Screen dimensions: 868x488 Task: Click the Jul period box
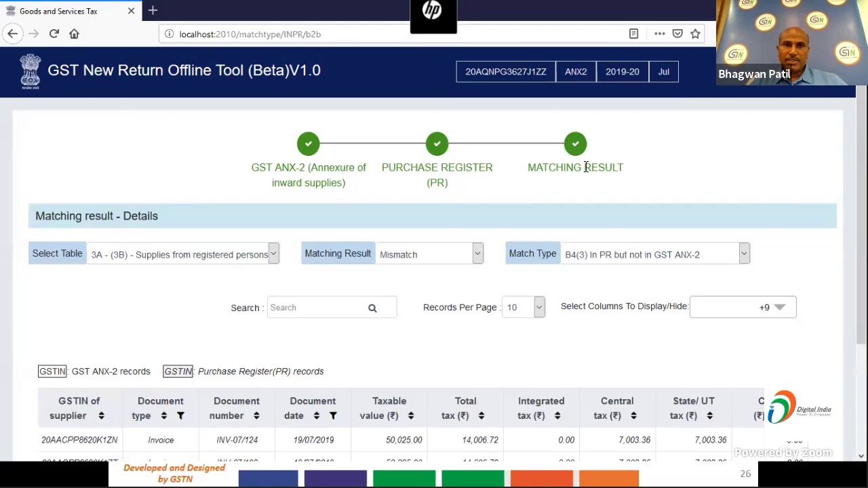coord(664,72)
